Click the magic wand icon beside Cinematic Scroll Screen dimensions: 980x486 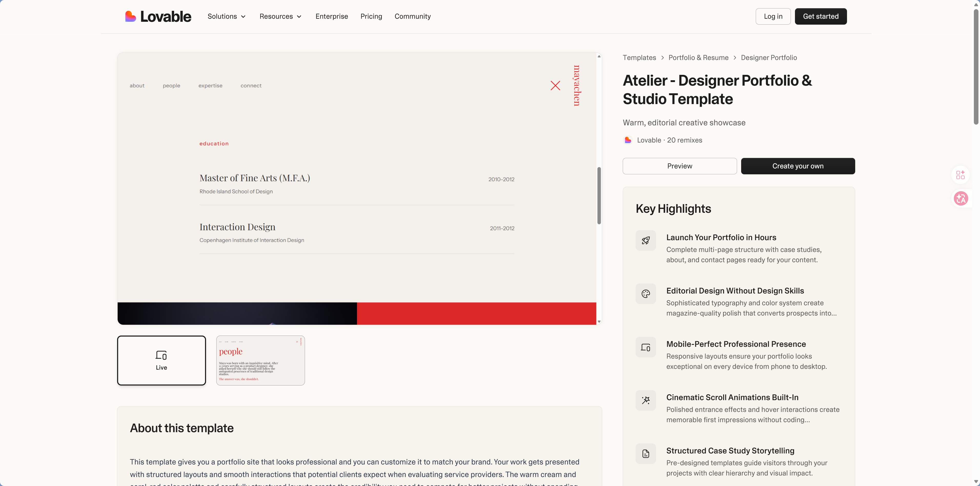pyautogui.click(x=646, y=400)
